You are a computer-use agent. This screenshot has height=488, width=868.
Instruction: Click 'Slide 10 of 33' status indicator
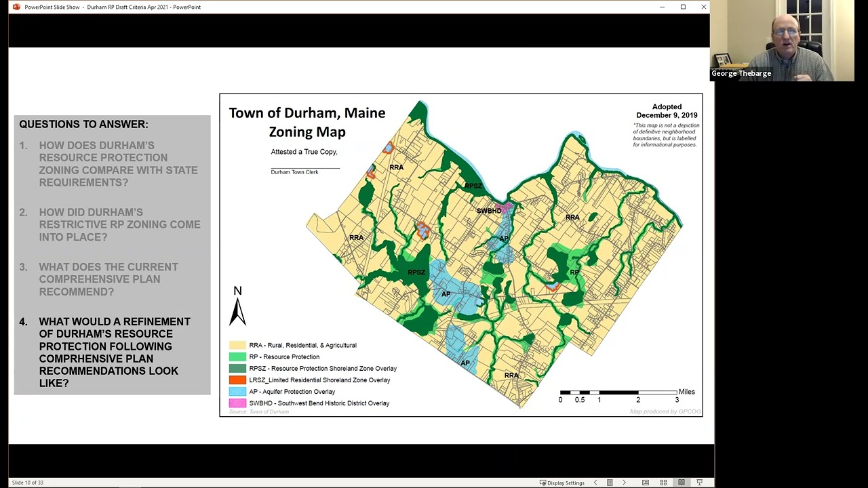tap(28, 483)
